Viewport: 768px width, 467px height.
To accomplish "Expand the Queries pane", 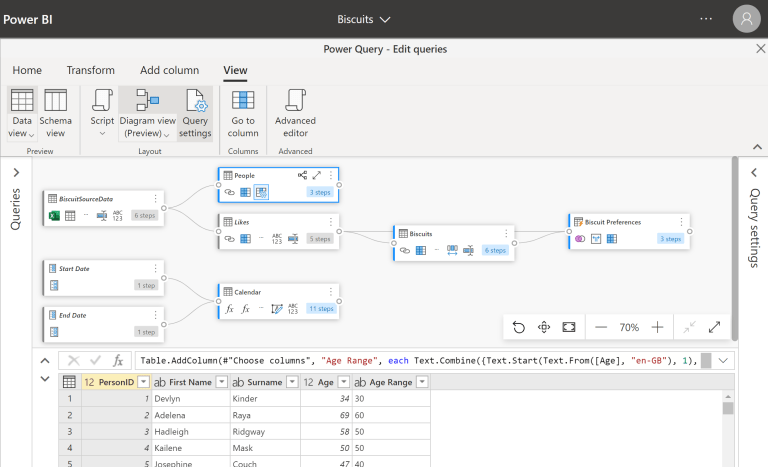I will (x=16, y=172).
